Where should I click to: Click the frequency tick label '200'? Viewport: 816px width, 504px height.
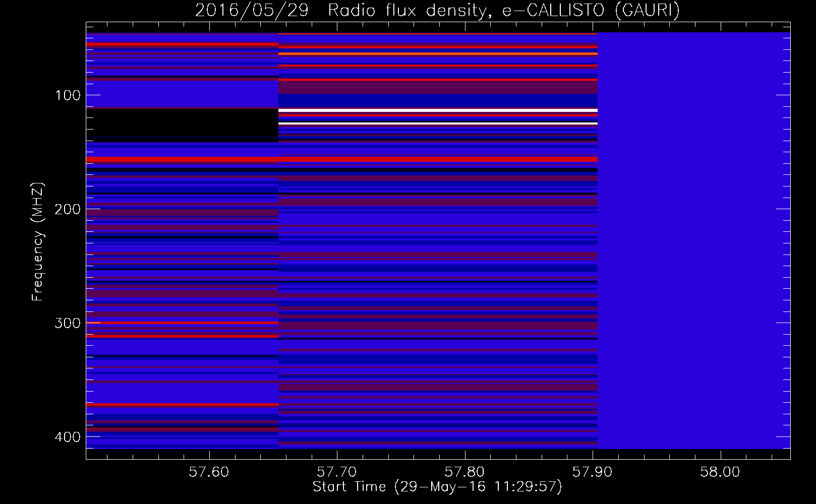(68, 209)
